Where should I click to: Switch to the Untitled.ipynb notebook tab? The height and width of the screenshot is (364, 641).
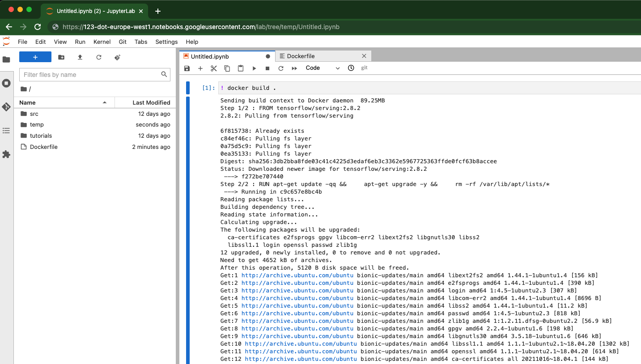pyautogui.click(x=227, y=56)
